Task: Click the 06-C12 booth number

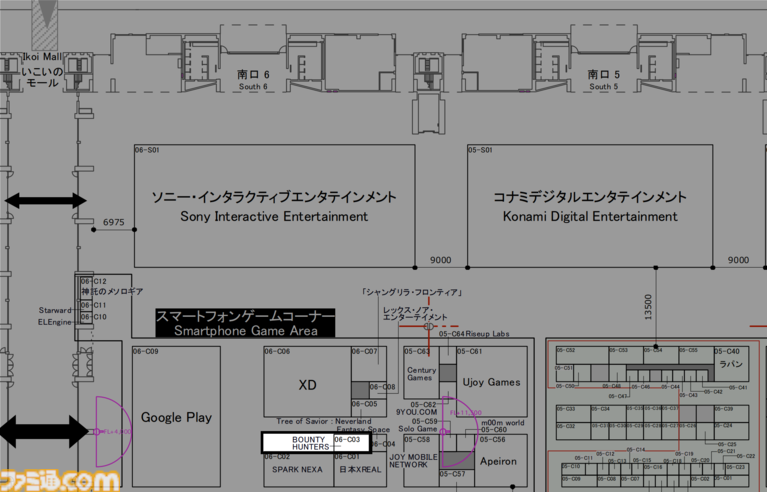Action: [93, 281]
